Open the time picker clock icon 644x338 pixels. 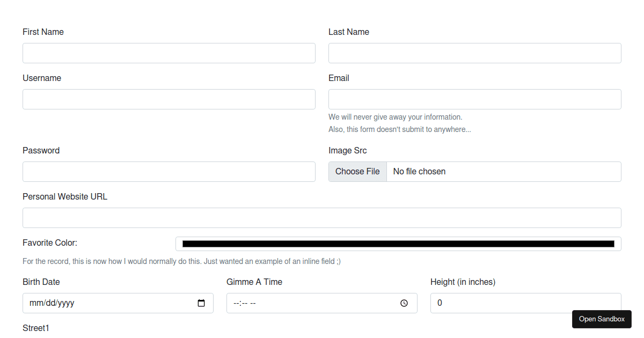click(x=404, y=303)
